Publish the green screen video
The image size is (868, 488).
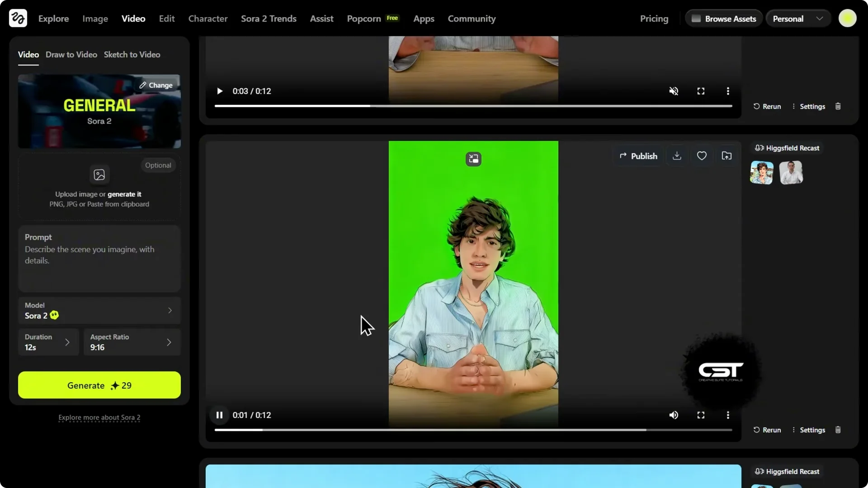click(x=638, y=156)
